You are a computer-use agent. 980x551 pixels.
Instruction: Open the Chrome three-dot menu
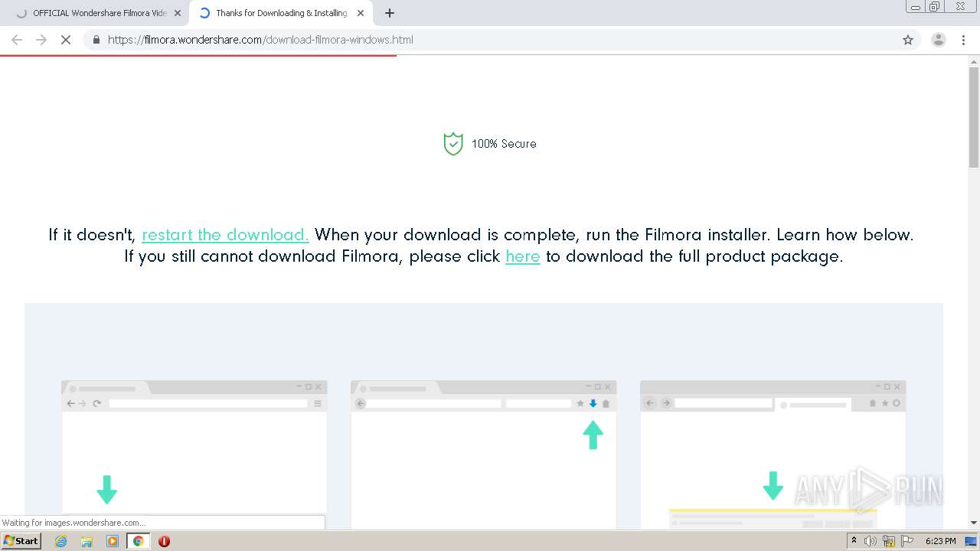point(963,40)
